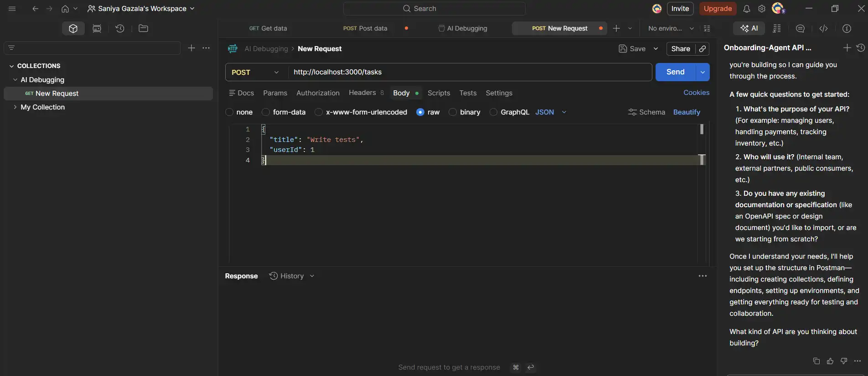This screenshot has height=376, width=868.
Task: Thumbs up the AI response
Action: click(830, 361)
